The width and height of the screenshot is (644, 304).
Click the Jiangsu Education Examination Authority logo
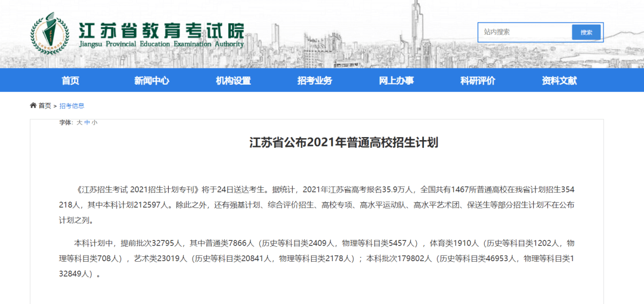[49, 33]
